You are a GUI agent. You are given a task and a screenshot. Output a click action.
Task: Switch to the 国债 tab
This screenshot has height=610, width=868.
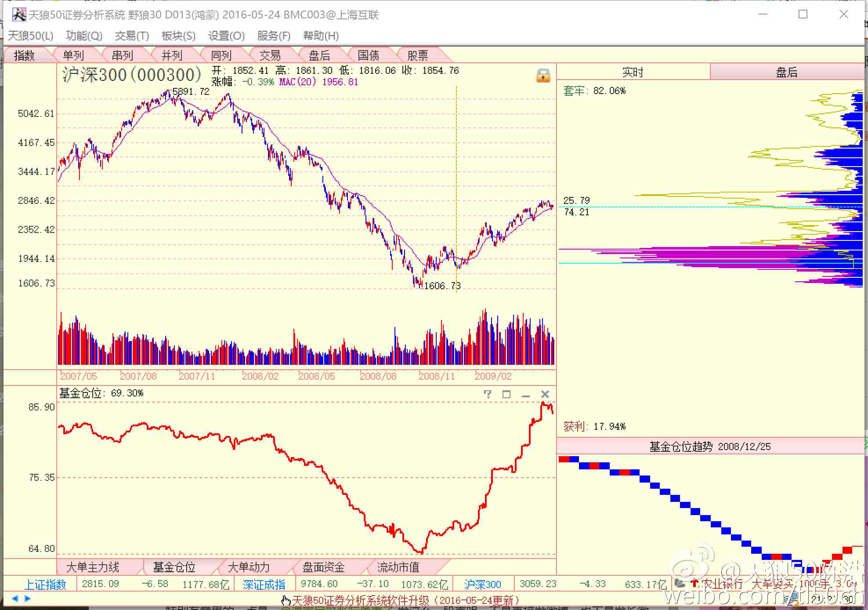click(x=368, y=55)
